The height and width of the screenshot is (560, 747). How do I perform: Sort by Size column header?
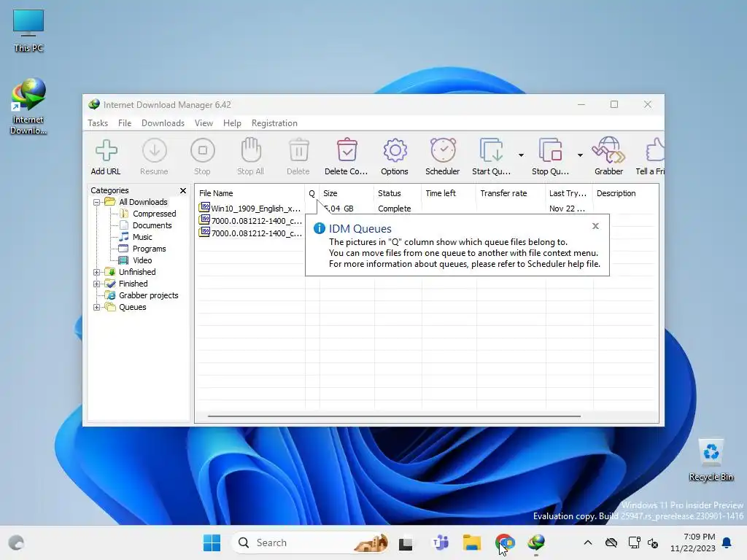coord(347,193)
